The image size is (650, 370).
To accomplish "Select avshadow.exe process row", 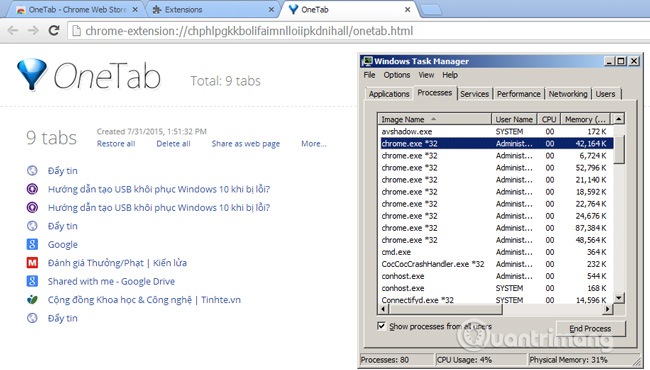I will coord(496,131).
